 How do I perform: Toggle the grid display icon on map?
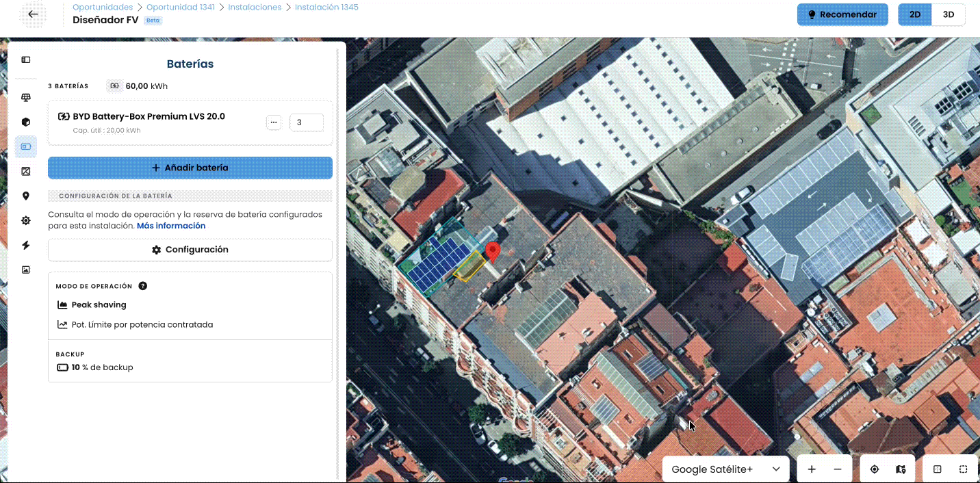[938, 469]
